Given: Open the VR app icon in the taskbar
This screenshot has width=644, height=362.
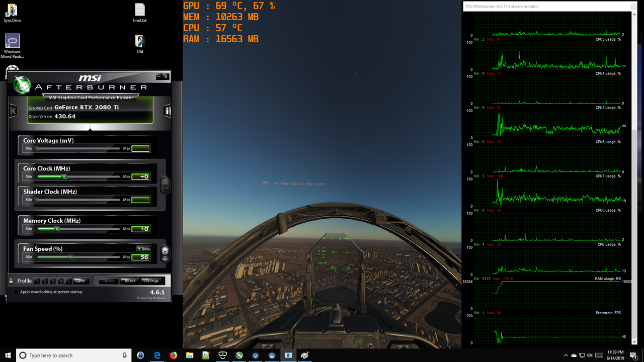Looking at the screenshot, I should coord(272,355).
